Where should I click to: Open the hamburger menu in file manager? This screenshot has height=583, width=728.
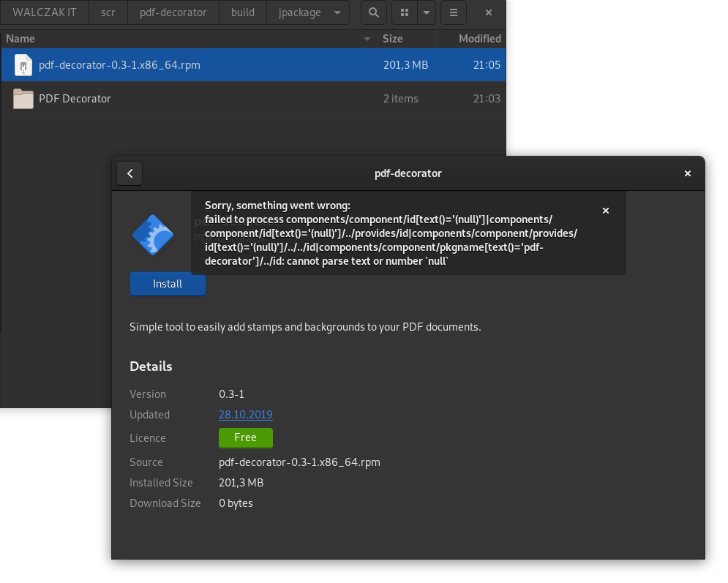(x=454, y=12)
